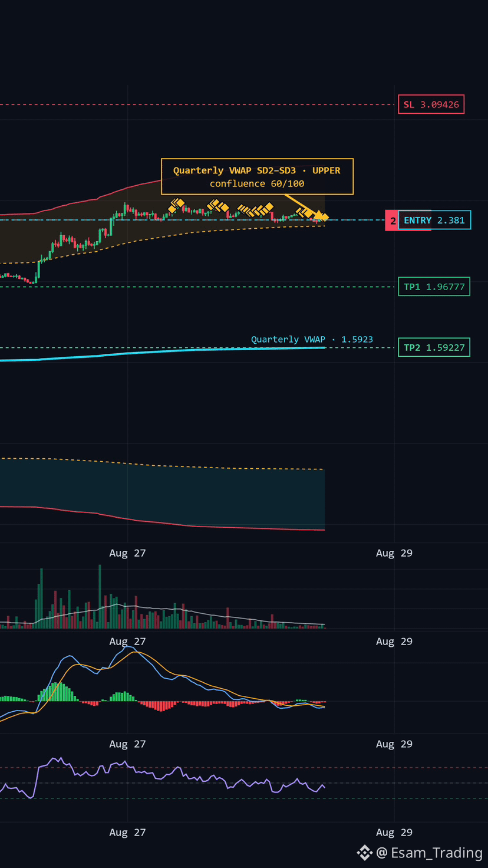Image resolution: width=488 pixels, height=868 pixels.
Task: Click the SL 3.09426 price label
Action: [431, 104]
